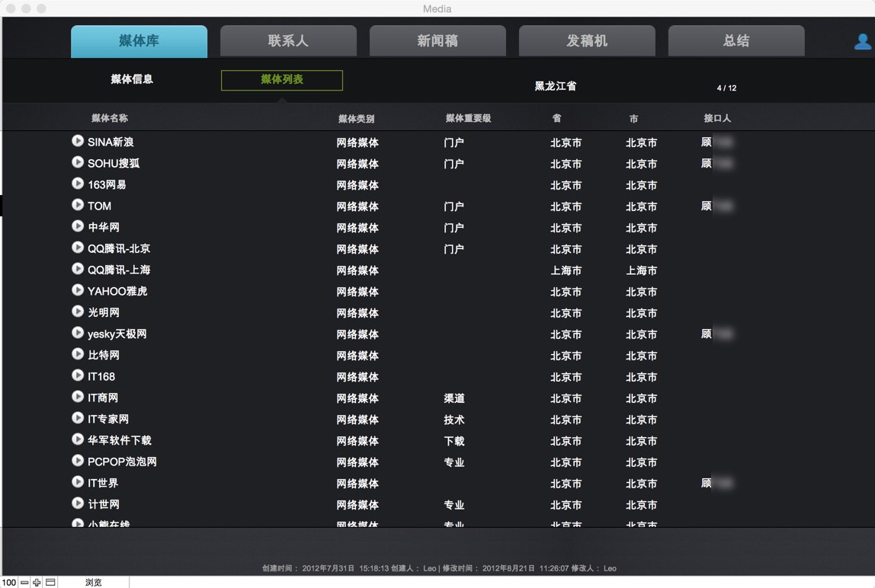Screen dimensions: 875x588
Task: Click the 专业 cell for PCPOP泡泡网
Action: 454,462
